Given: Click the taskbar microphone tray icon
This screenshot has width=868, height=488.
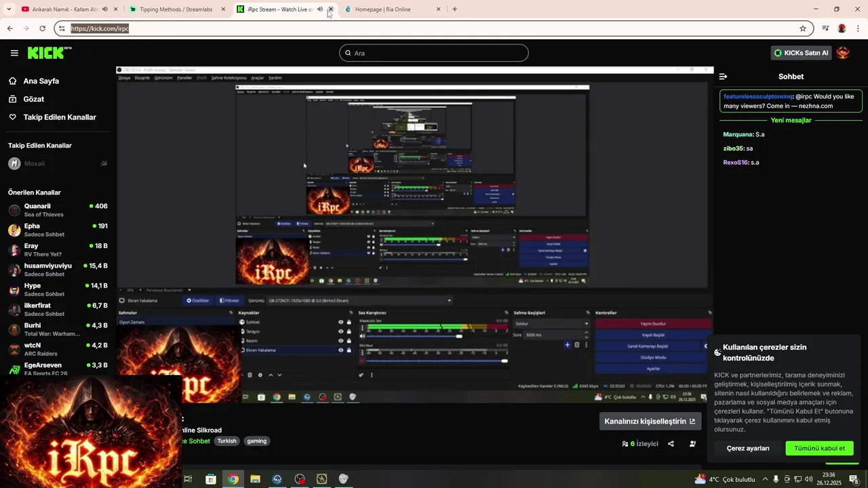Looking at the screenshot, I should pyautogui.click(x=776, y=479).
